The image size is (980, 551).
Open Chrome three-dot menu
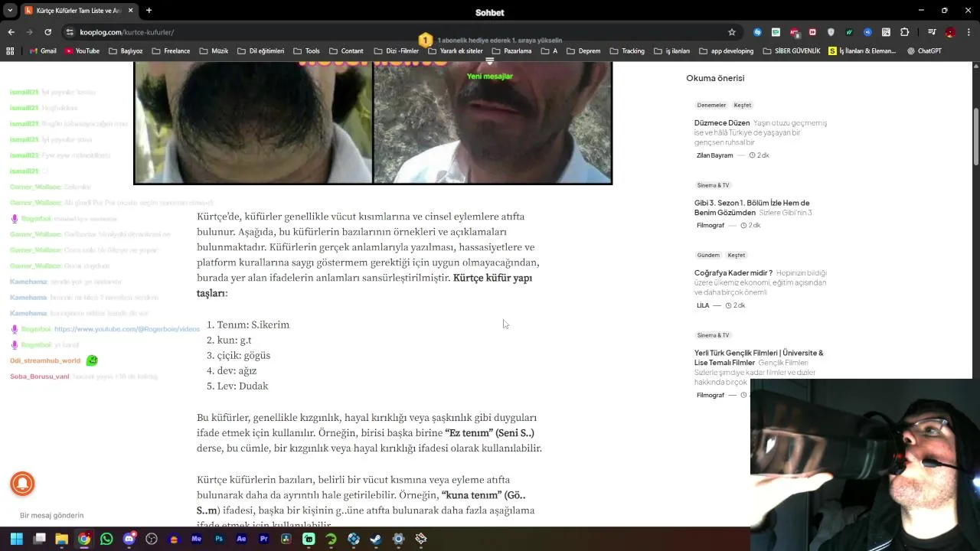[969, 32]
